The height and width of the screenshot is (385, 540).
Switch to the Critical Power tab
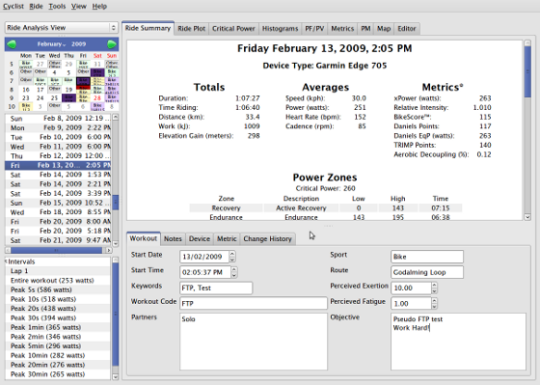[233, 29]
